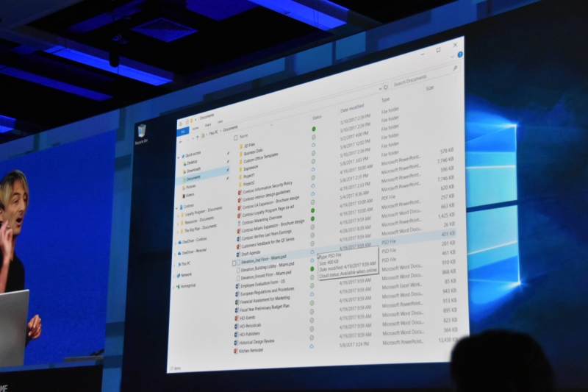Select the file Customers Feedback for the QT Series
Viewport: 588px width, 392px height.
tap(268, 243)
